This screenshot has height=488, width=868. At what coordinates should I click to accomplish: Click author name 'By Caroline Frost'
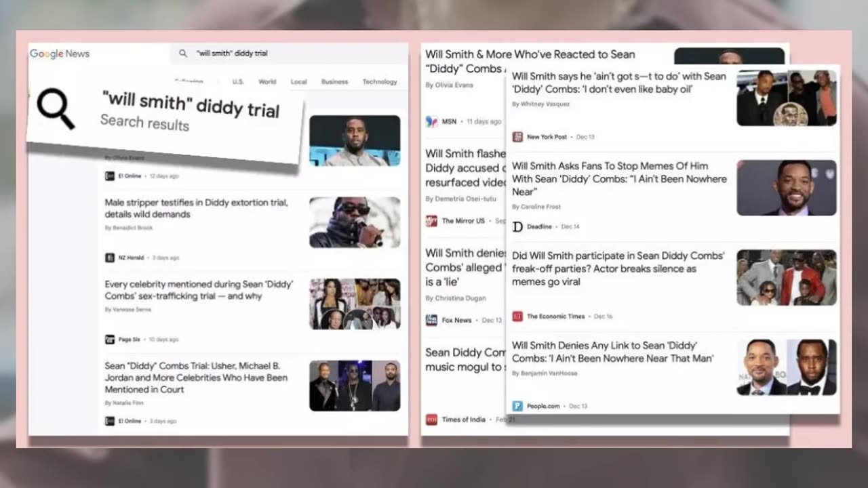(536, 207)
